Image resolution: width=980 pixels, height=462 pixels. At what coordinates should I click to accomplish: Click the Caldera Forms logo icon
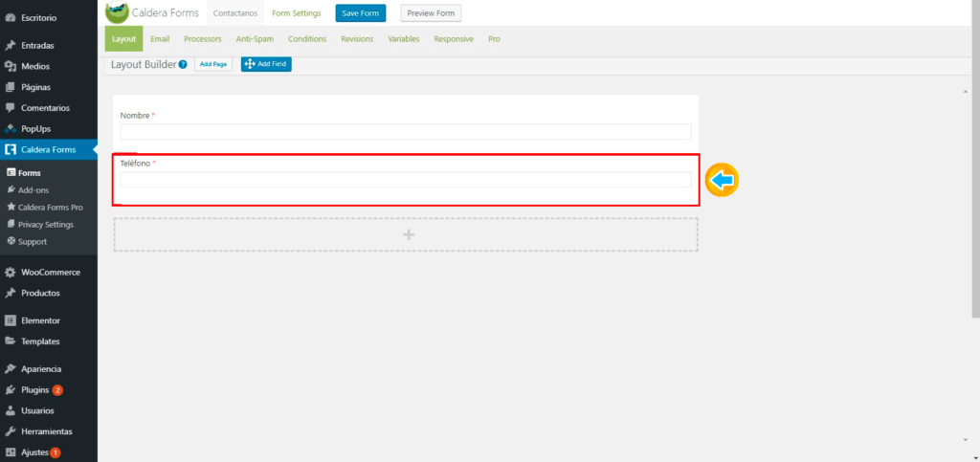click(117, 12)
